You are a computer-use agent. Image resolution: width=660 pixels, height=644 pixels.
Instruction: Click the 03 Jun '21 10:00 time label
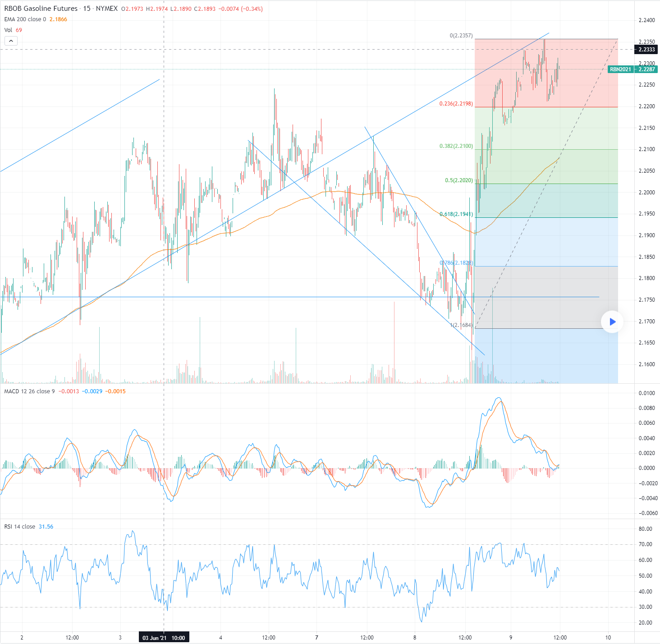pyautogui.click(x=164, y=638)
